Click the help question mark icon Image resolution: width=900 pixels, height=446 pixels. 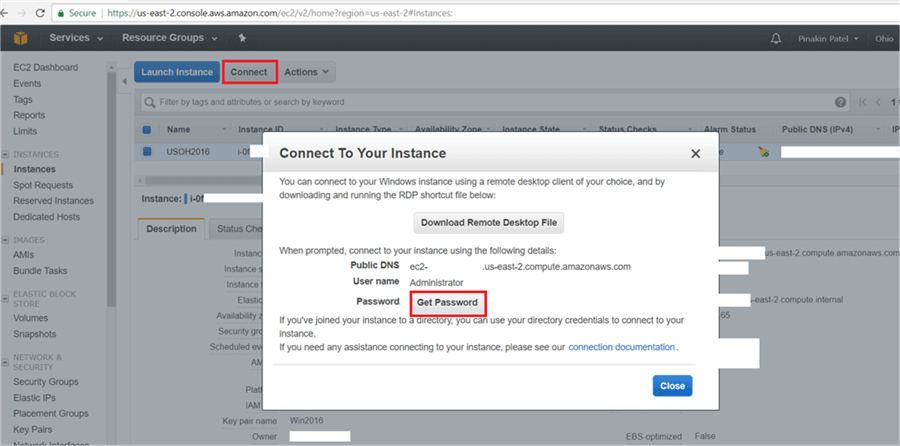tap(840, 102)
